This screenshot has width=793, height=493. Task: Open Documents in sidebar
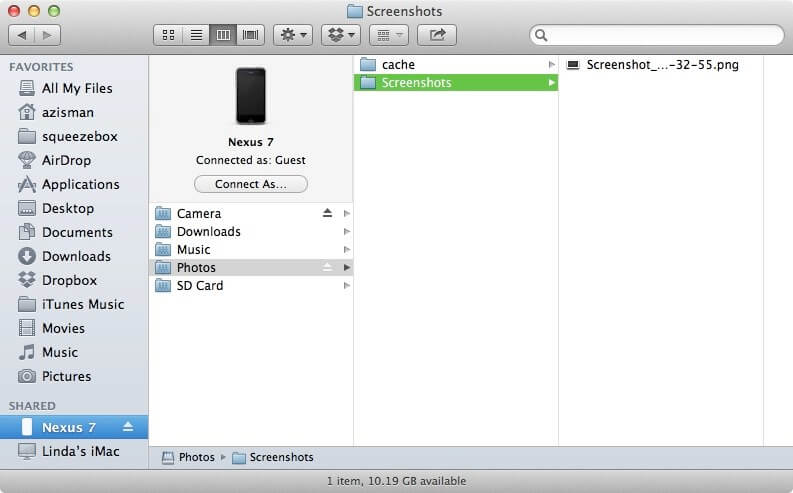[x=74, y=232]
